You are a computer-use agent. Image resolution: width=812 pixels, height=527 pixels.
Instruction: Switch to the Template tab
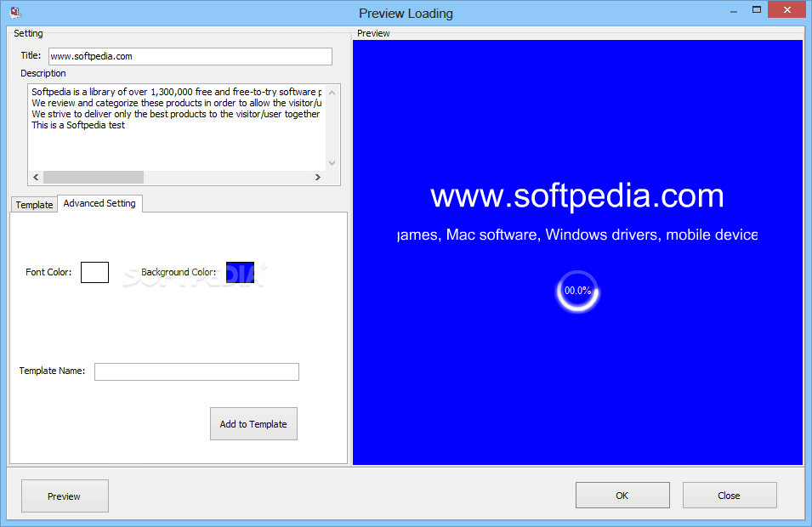coord(34,205)
